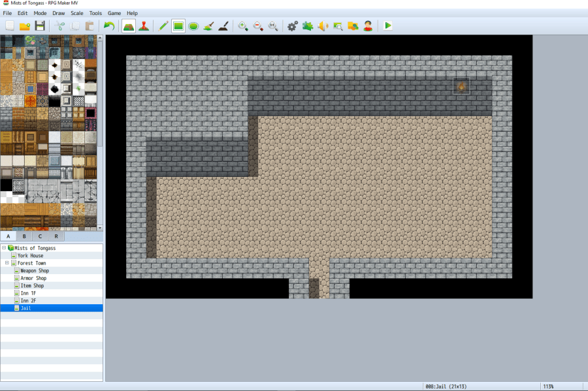Image resolution: width=588 pixels, height=391 pixels.
Task: Click the Zoom In magnifier icon
Action: coord(243,26)
